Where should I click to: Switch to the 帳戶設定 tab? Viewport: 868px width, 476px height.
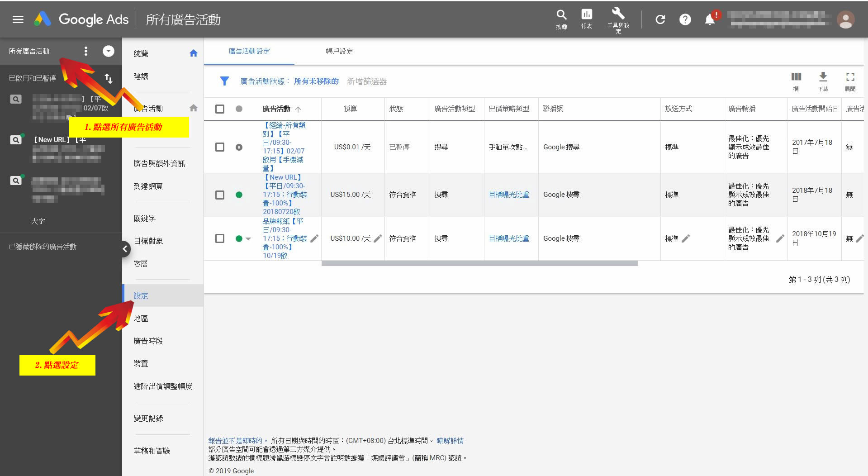[340, 52]
